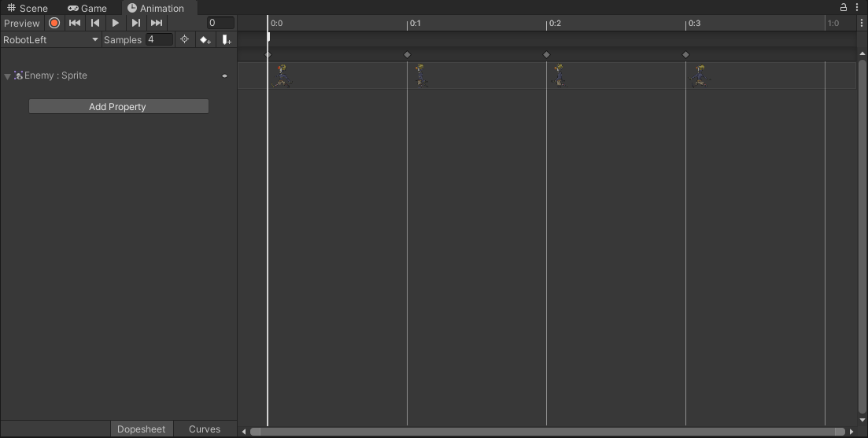Image resolution: width=868 pixels, height=438 pixels.
Task: Open the RobotLeft clip dropdown
Action: 50,40
